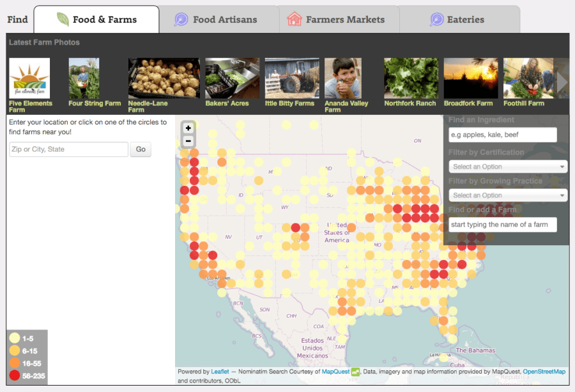Open Filter by Growing Practice dropdown
Screen dimensions: 575x392
[508, 195]
